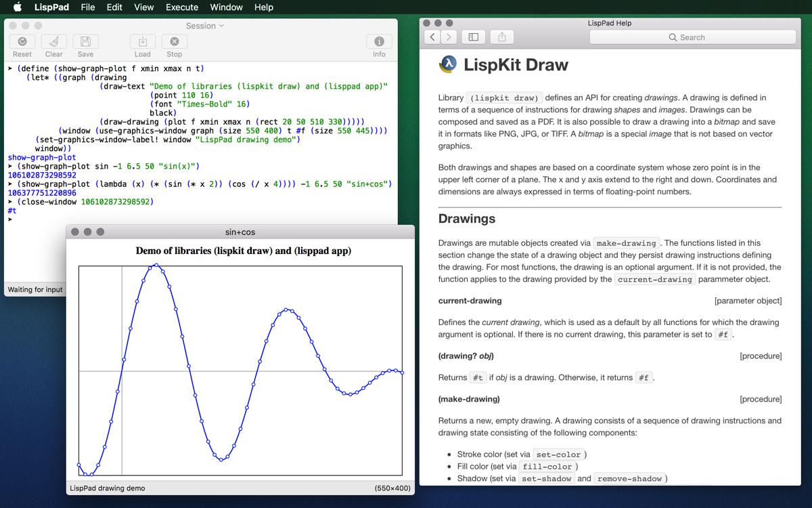Open the Info panel icon

coord(379,42)
